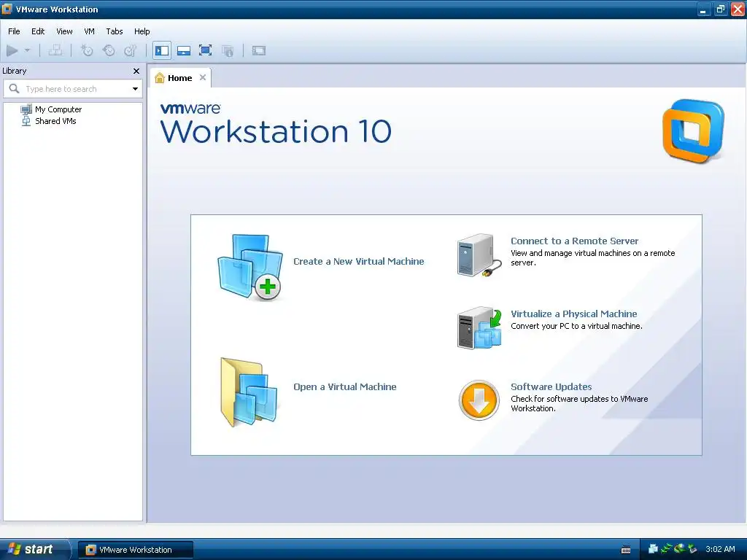
Task: Click the first system tray VMware icon
Action: pyautogui.click(x=653, y=549)
